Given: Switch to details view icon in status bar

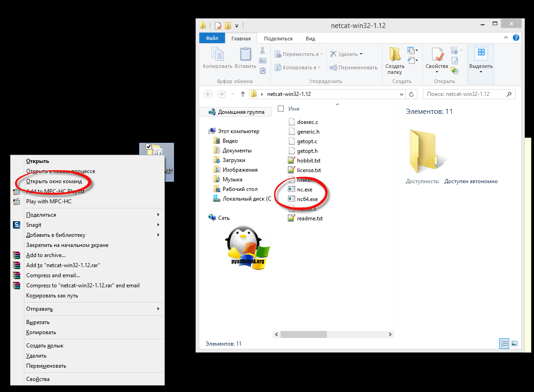Looking at the screenshot, I should (504, 344).
